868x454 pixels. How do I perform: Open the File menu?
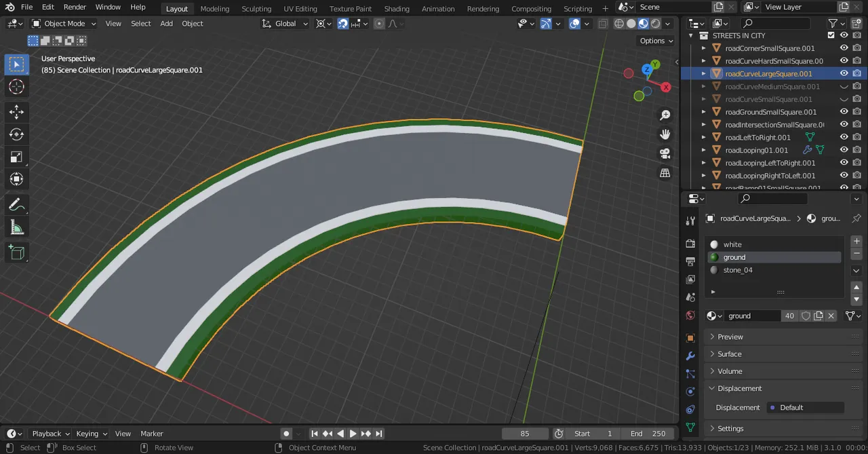tap(26, 7)
